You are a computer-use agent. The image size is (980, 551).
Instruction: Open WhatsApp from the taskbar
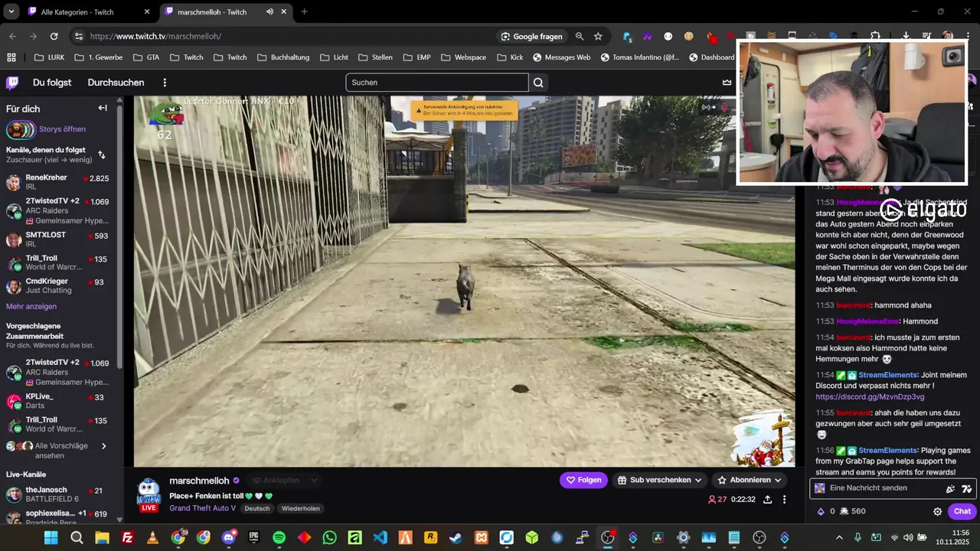(x=329, y=538)
